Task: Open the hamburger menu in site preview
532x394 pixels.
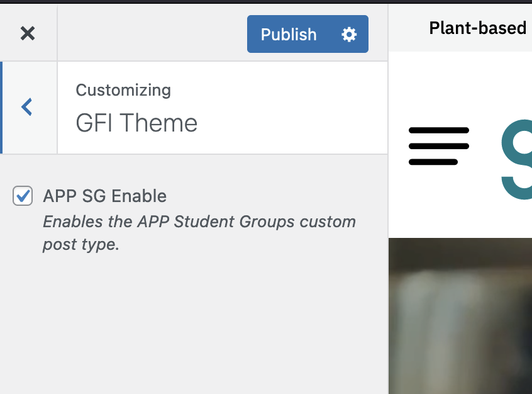Action: (x=438, y=146)
